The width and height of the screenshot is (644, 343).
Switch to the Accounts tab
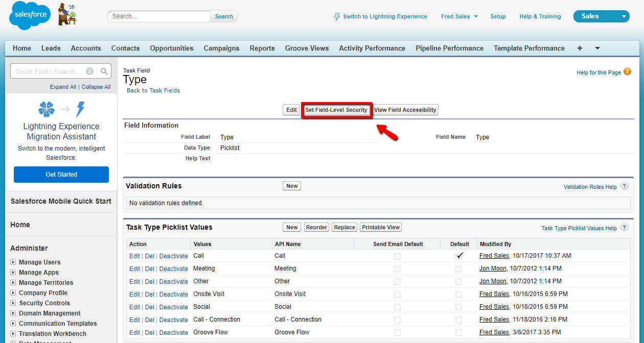(86, 48)
